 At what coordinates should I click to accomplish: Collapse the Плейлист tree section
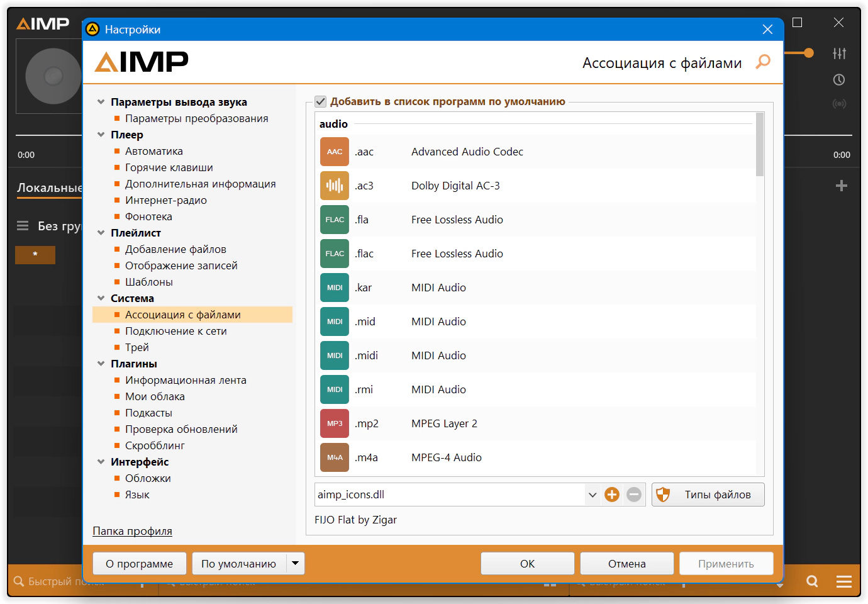tap(101, 233)
